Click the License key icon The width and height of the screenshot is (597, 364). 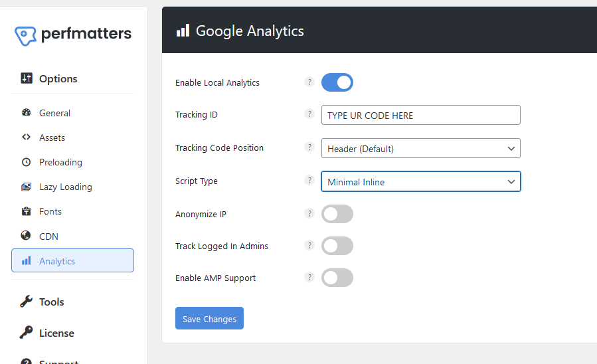(27, 332)
